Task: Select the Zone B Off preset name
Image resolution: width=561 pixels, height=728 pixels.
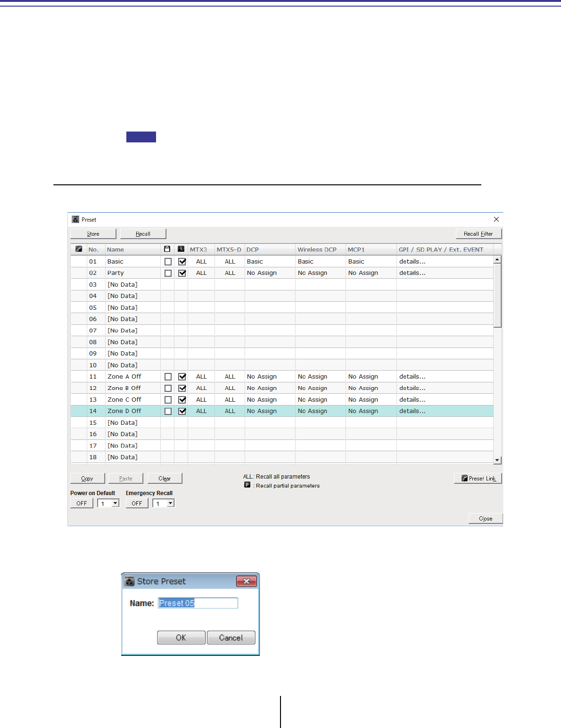Action: tap(124, 388)
